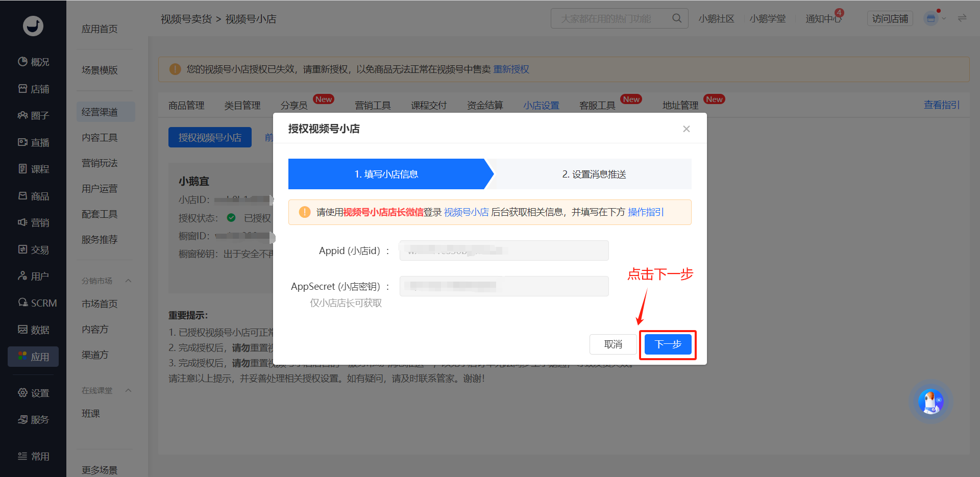The height and width of the screenshot is (477, 980).
Task: Open 渠道方 in secondary menu
Action: click(x=95, y=355)
